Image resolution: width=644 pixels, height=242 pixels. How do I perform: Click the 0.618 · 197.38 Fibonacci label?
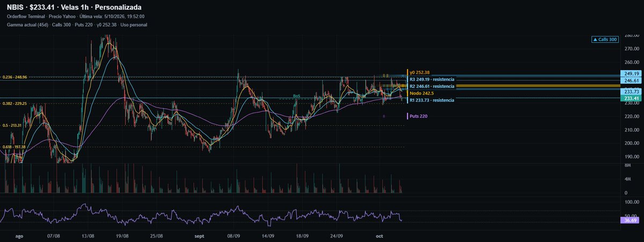14,146
